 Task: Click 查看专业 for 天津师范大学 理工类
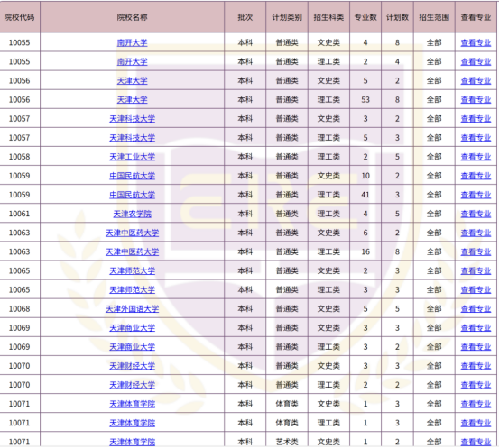pos(476,290)
